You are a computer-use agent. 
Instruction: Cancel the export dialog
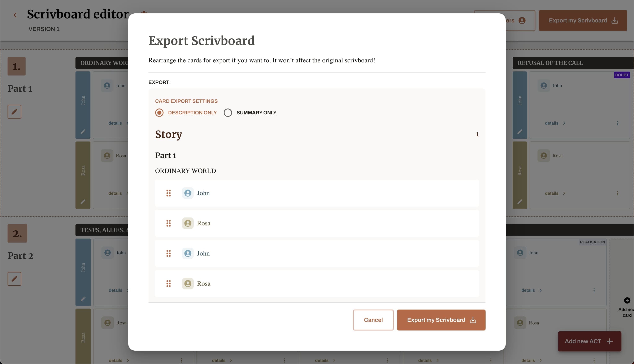click(373, 320)
